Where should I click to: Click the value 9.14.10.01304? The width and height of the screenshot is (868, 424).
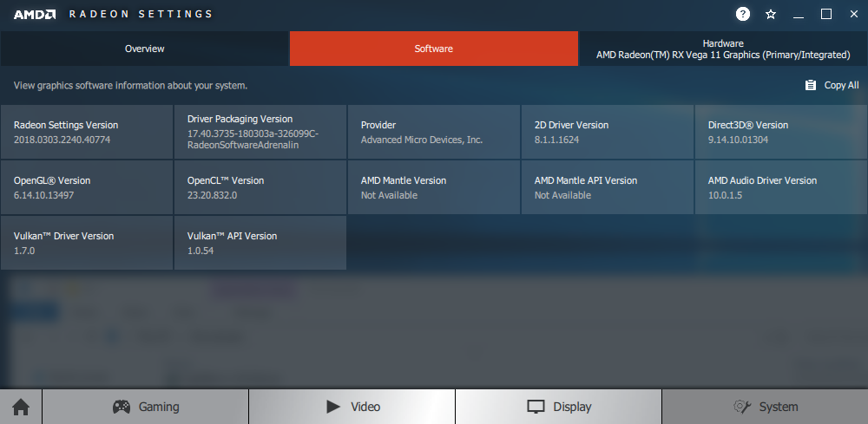coord(738,140)
